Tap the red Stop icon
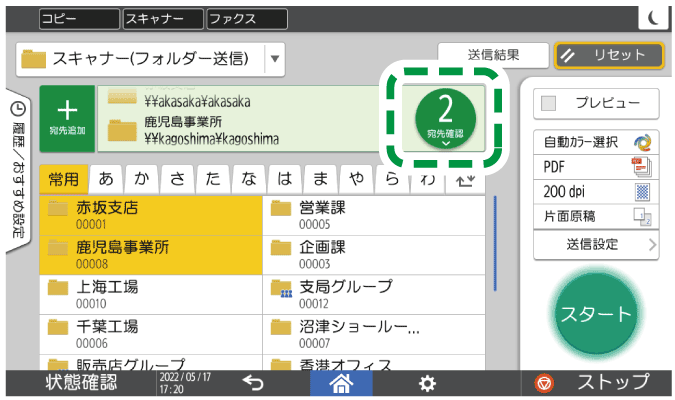Viewport: 675px width, 400px height. (544, 383)
